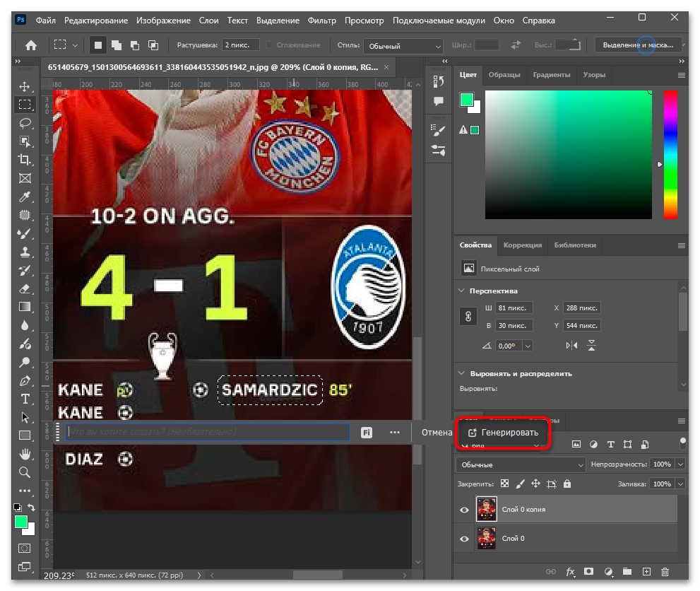Toggle the Сглаживание checkbox

click(269, 45)
